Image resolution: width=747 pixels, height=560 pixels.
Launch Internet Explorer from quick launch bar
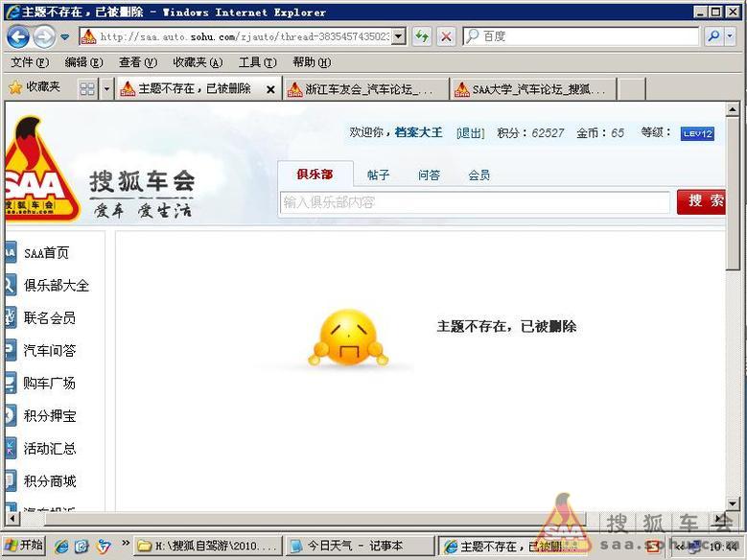click(61, 546)
